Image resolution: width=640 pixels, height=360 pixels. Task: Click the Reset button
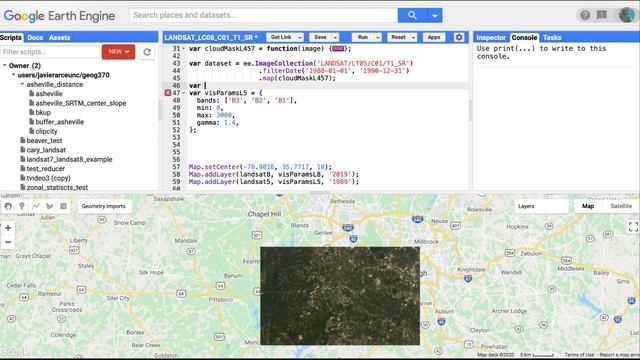[x=398, y=37]
